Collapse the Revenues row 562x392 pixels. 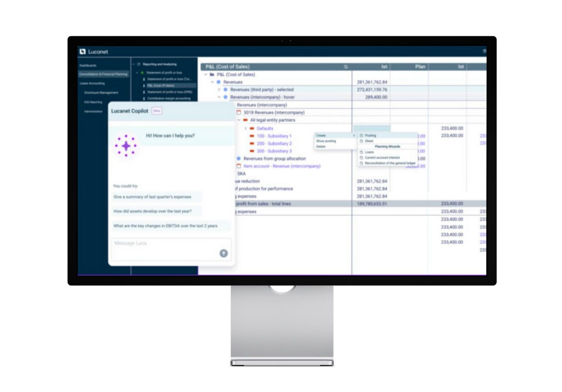[x=212, y=82]
